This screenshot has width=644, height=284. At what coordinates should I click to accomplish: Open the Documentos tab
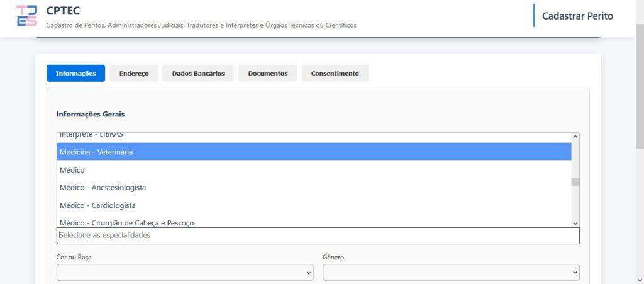tap(268, 74)
